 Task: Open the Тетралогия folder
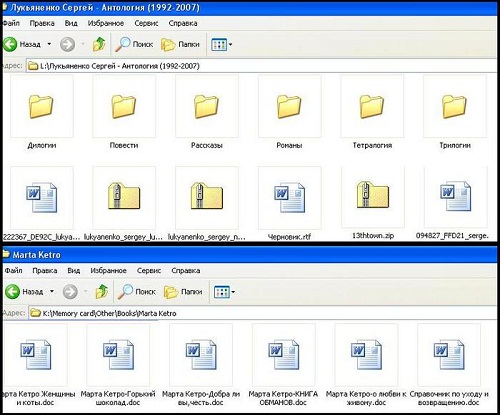click(372, 106)
